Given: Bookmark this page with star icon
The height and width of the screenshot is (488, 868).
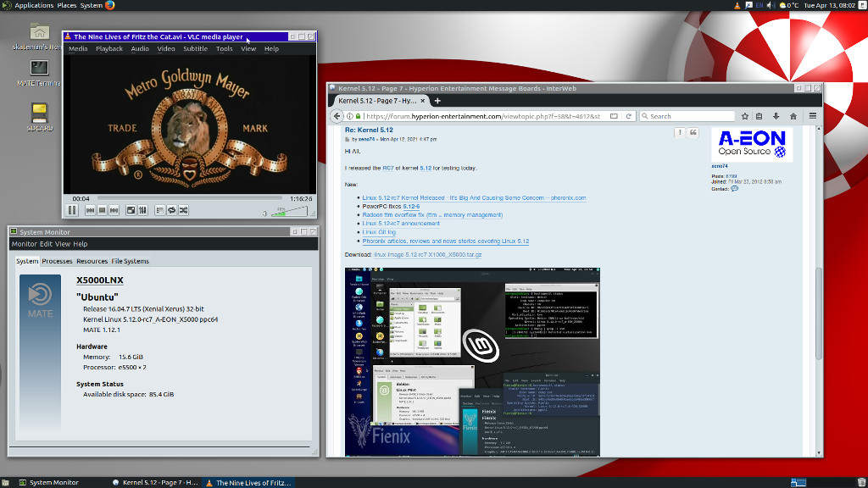Looking at the screenshot, I should [x=745, y=116].
